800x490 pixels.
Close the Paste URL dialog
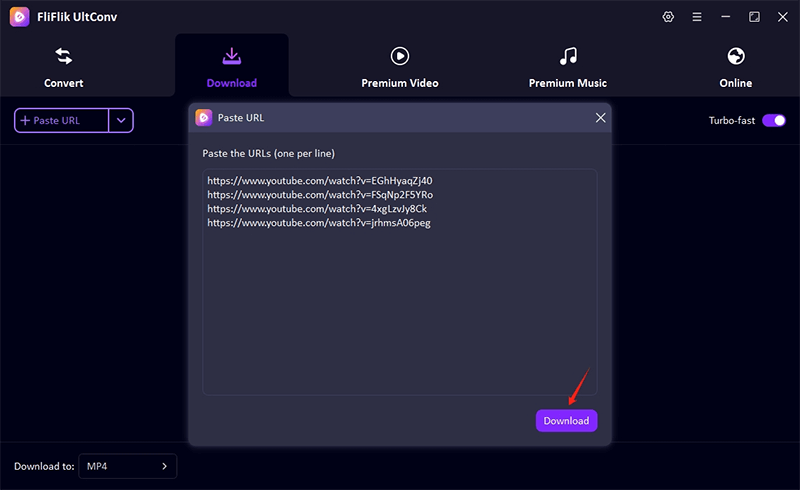click(601, 118)
